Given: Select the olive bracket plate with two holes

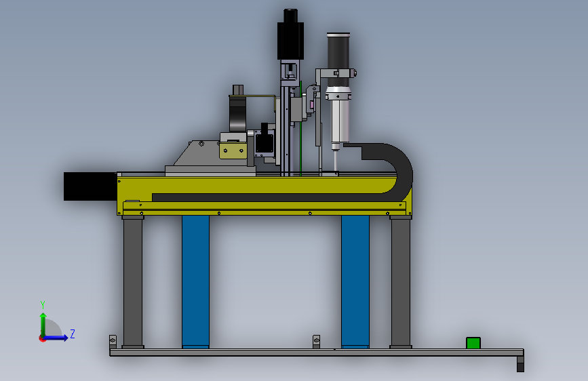Looking at the screenshot, I should (233, 151).
